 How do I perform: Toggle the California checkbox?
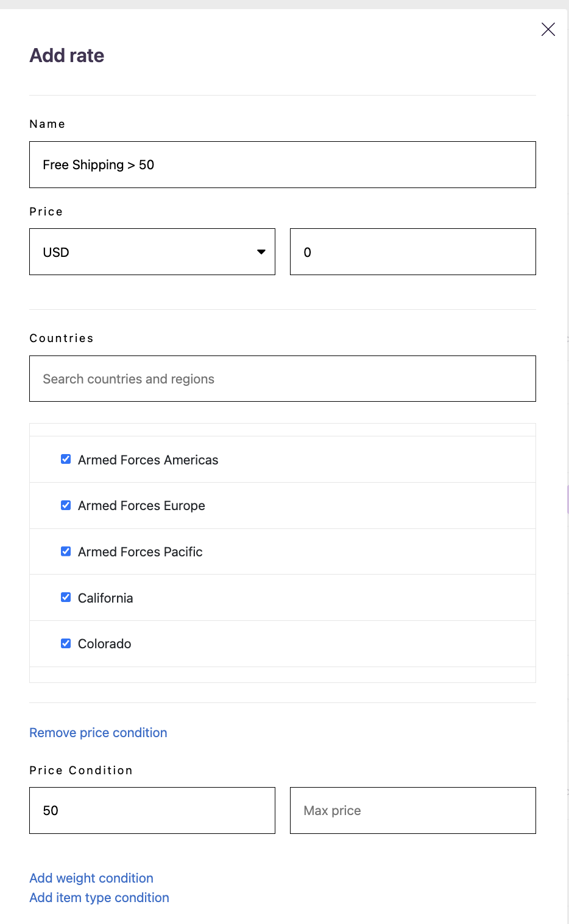click(x=66, y=598)
